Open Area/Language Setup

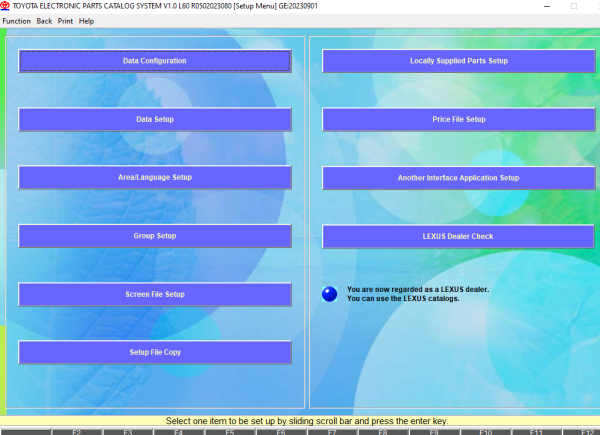(x=155, y=178)
